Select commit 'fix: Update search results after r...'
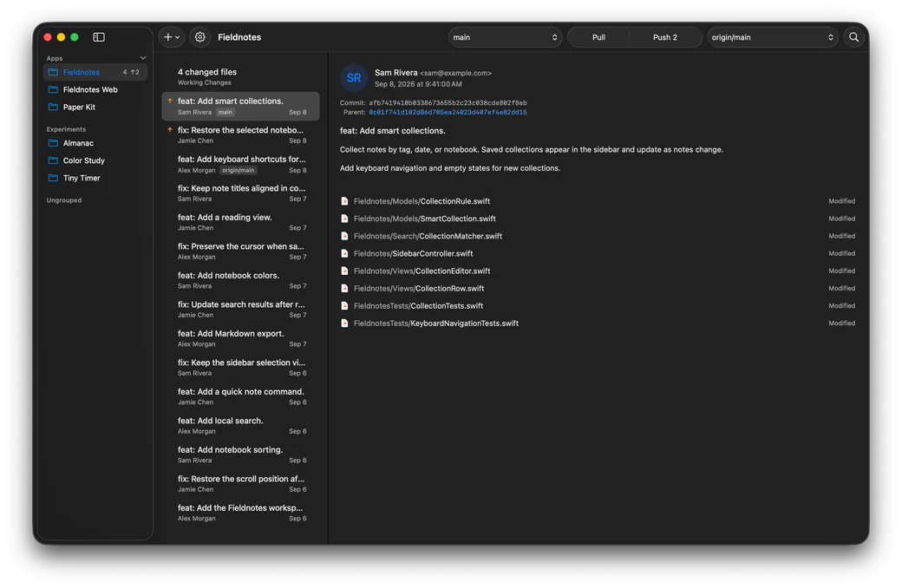902x588 pixels. (240, 310)
